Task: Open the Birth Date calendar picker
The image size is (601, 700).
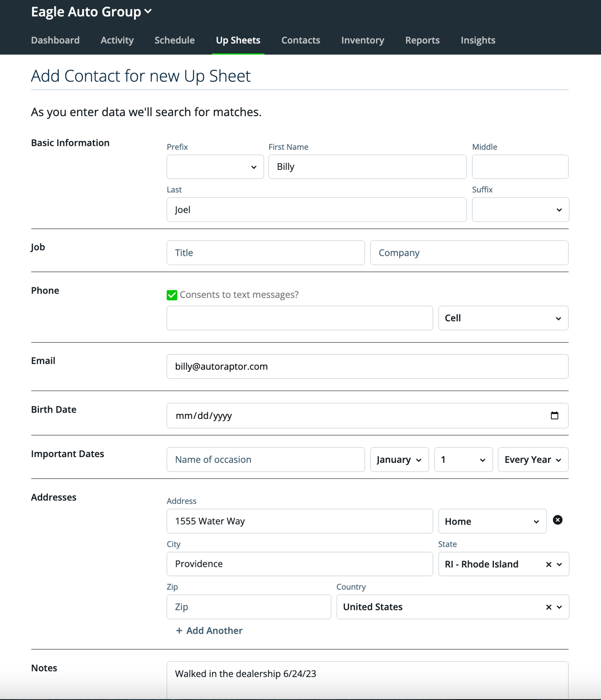Action: (554, 416)
